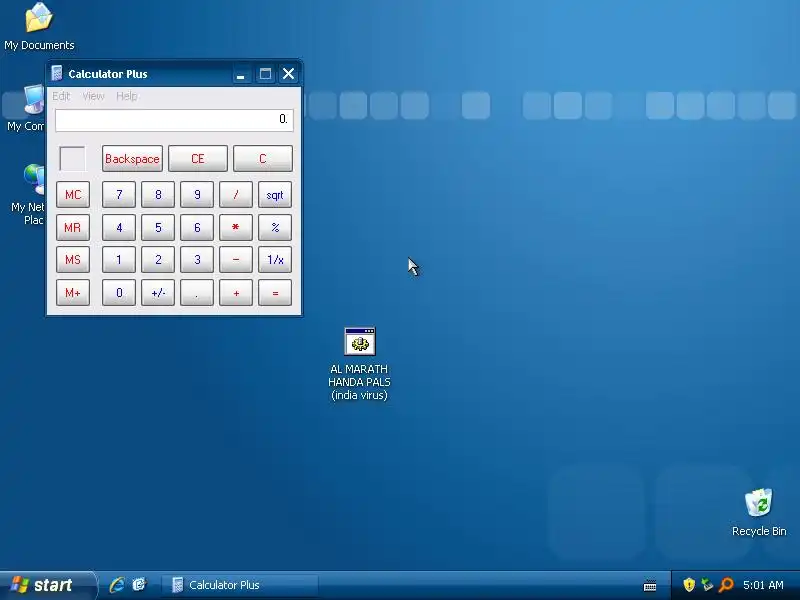The image size is (800, 600).
Task: Click the plus (+) button
Action: coord(236,292)
